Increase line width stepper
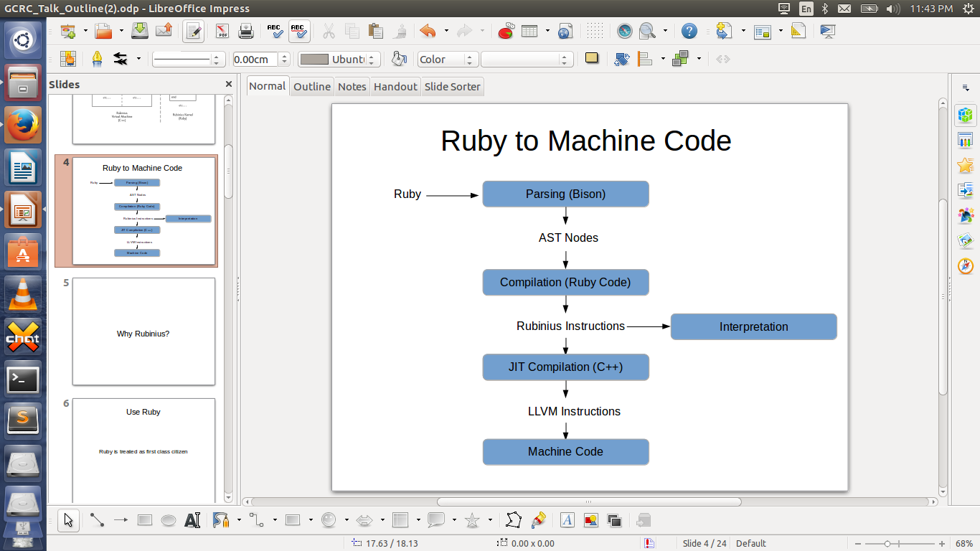 284,56
